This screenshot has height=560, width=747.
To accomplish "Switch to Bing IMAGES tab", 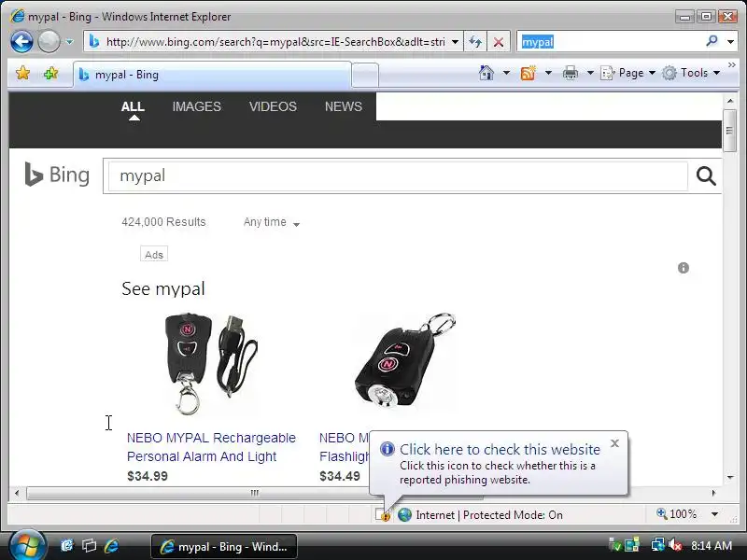I will coord(196,106).
